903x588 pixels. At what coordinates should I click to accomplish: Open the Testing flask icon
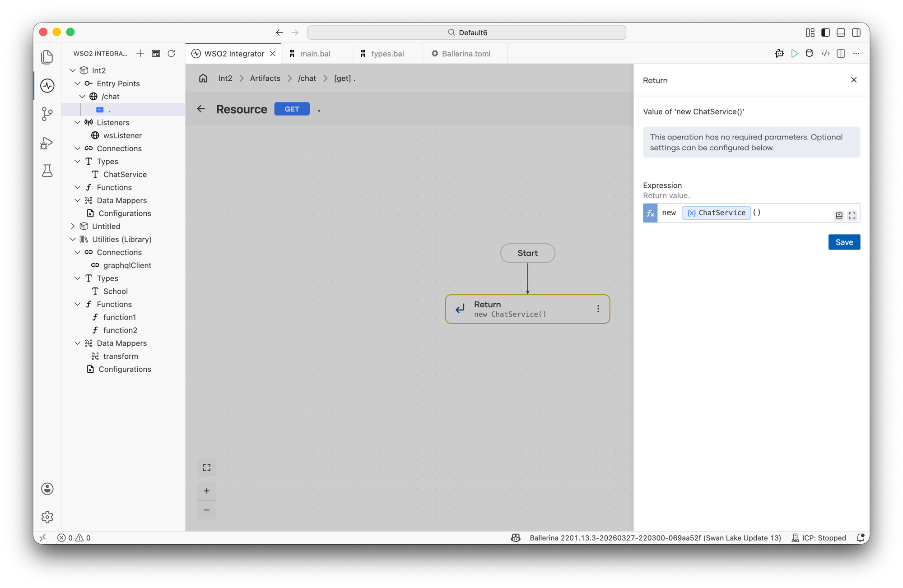coord(47,171)
